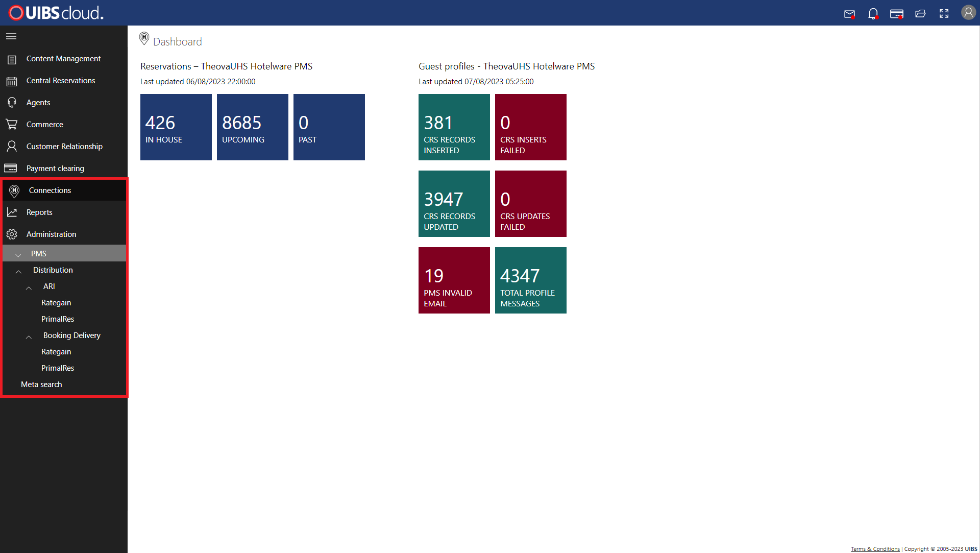Image resolution: width=980 pixels, height=553 pixels.
Task: Click the 426 In House tile
Action: point(176,127)
